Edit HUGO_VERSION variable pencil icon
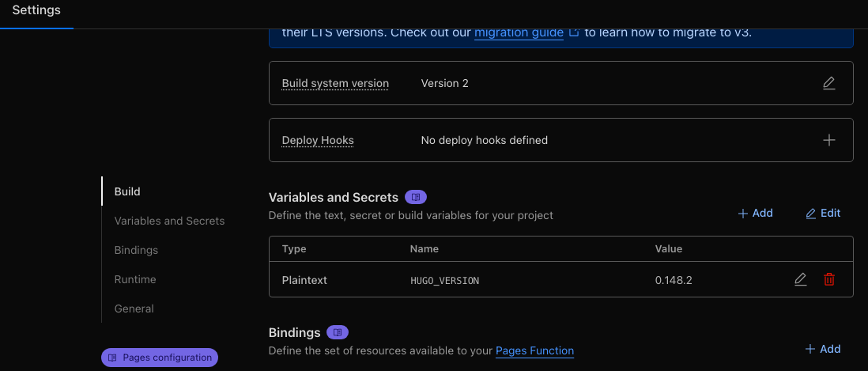The image size is (868, 371). tap(801, 280)
